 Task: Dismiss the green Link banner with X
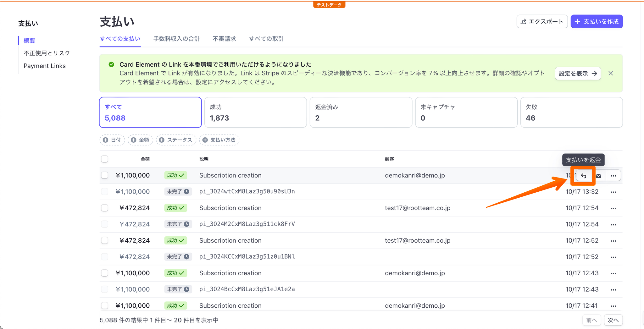(611, 73)
